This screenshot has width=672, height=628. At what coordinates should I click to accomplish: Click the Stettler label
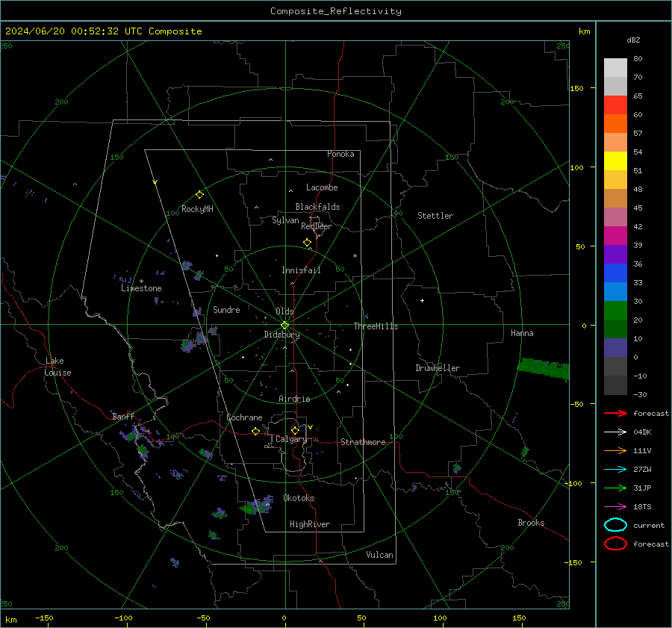pyautogui.click(x=435, y=216)
